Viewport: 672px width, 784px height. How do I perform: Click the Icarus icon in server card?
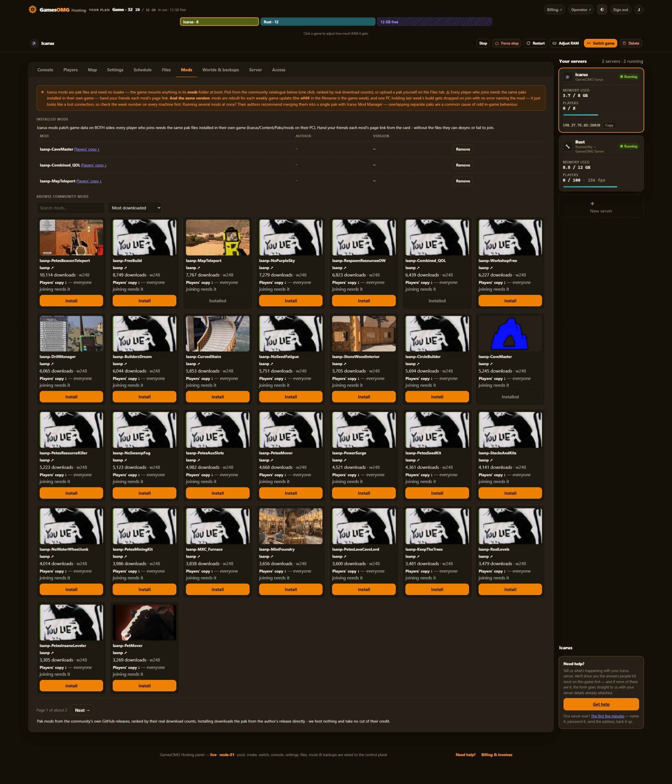(x=567, y=77)
